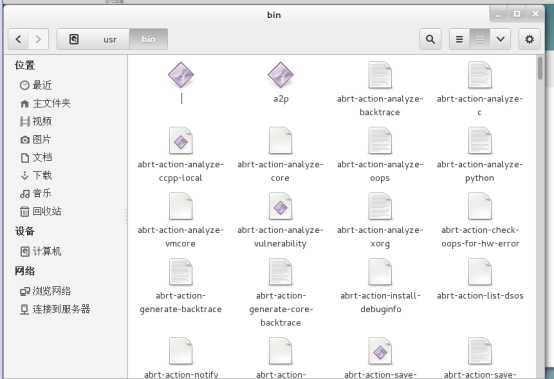Select abrt-action-analyze-xorg file icon
This screenshot has width=554, height=379.
pyautogui.click(x=380, y=206)
